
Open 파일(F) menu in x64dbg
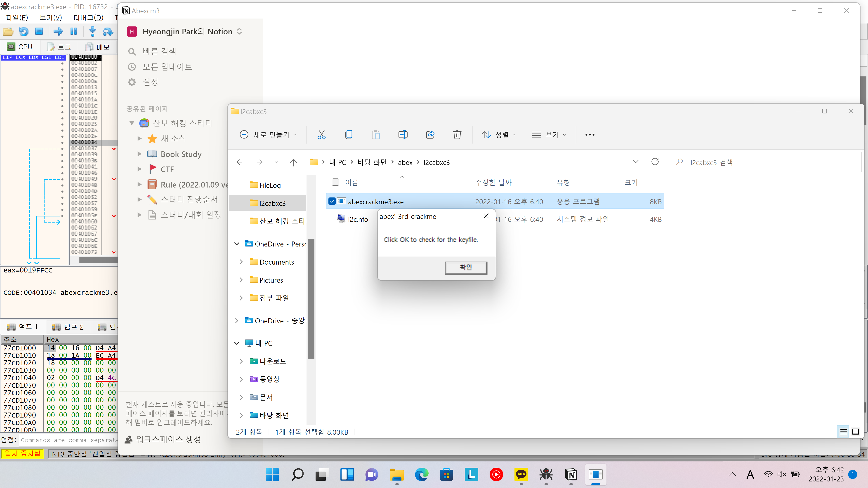[17, 18]
